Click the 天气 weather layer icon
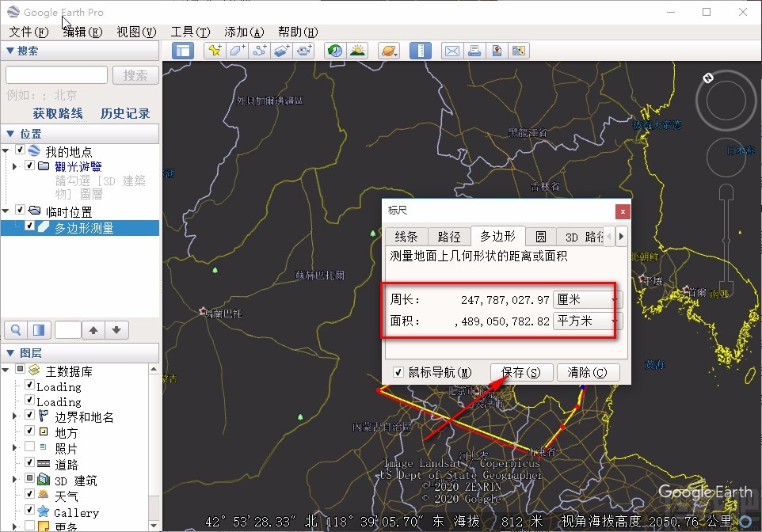Image resolution: width=762 pixels, height=532 pixels. [x=44, y=495]
